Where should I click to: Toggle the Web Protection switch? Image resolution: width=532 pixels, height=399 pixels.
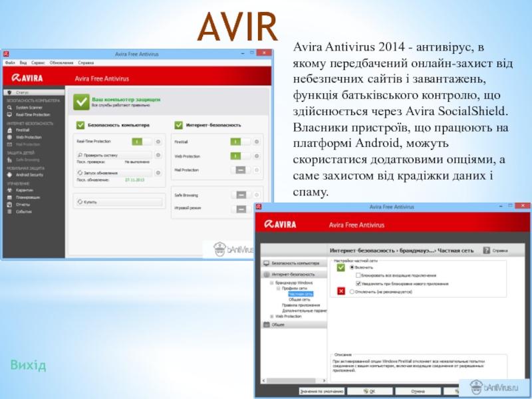pyautogui.click(x=241, y=156)
